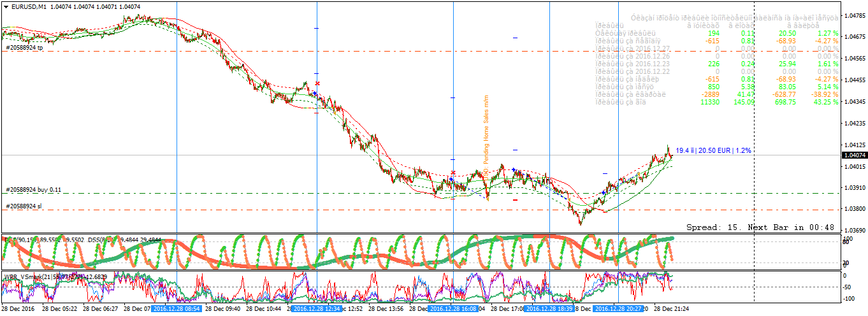Click the 1.03690 price axis label
This screenshot has width=868, height=316.
click(854, 231)
